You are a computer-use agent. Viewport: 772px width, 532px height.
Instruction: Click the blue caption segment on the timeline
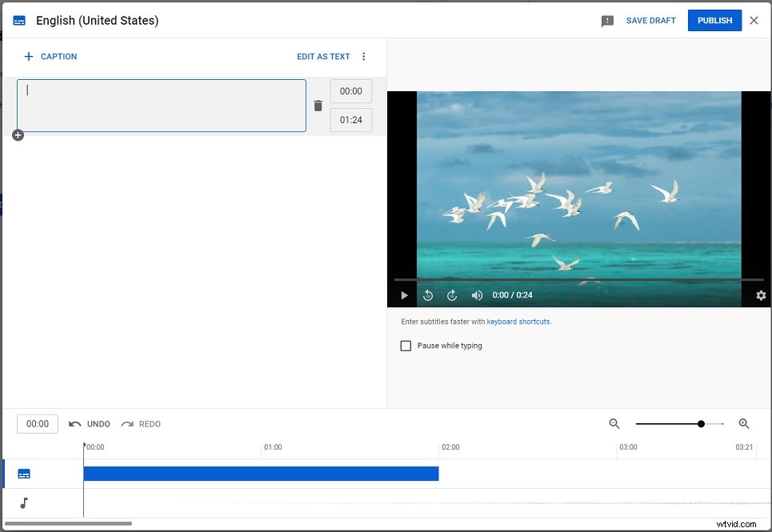(x=260, y=473)
